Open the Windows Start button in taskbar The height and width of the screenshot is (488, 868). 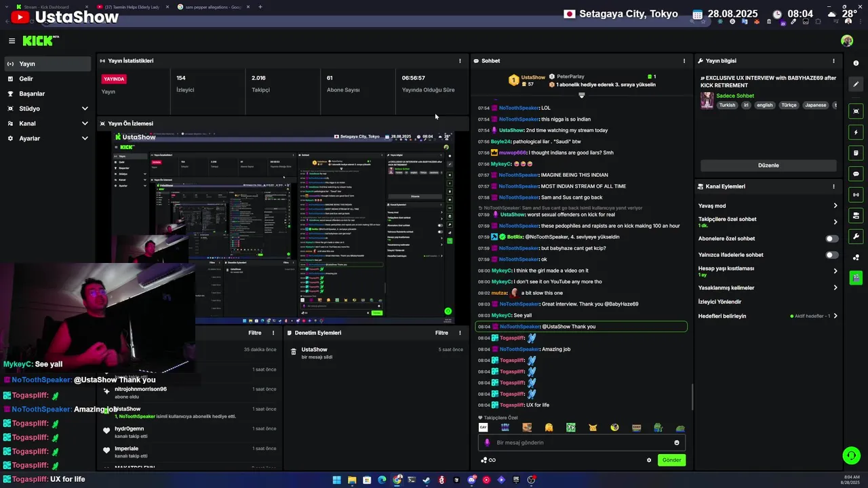[336, 480]
